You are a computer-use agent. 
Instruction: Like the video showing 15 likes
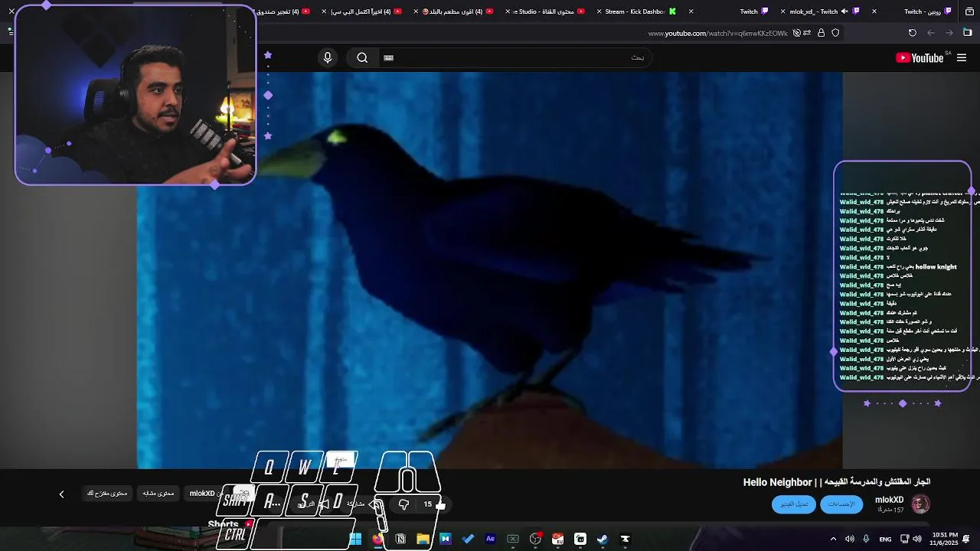[433, 504]
